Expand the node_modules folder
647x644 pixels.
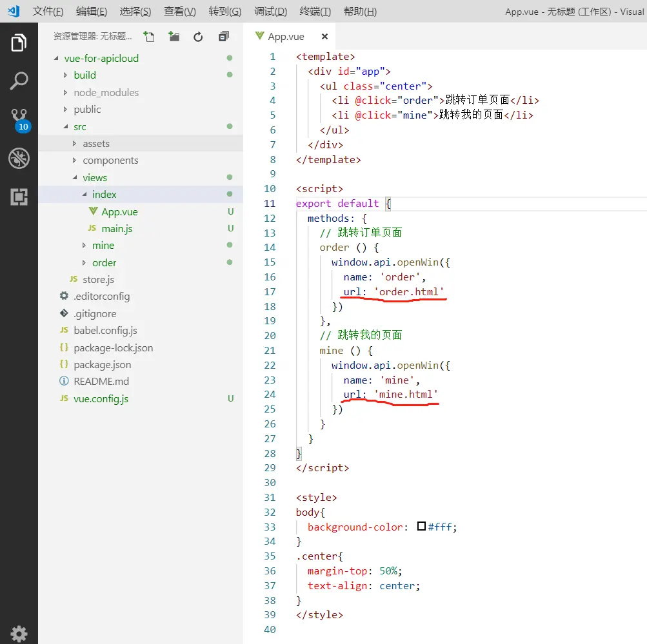(x=65, y=92)
